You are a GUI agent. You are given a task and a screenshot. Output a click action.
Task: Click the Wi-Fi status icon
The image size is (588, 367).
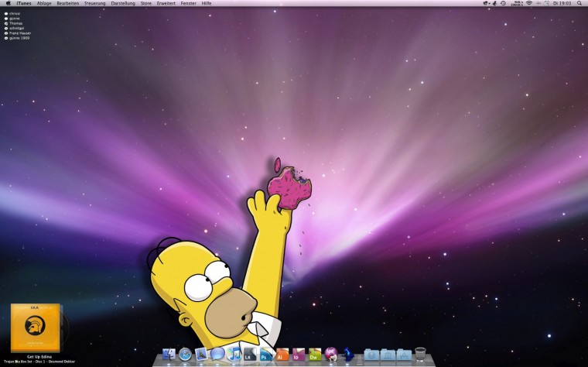(x=529, y=3)
